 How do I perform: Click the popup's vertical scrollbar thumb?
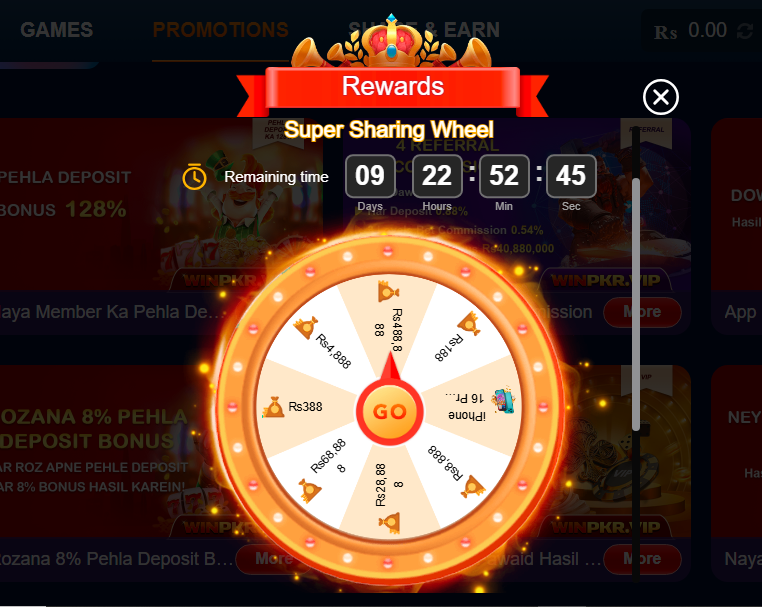point(636,304)
